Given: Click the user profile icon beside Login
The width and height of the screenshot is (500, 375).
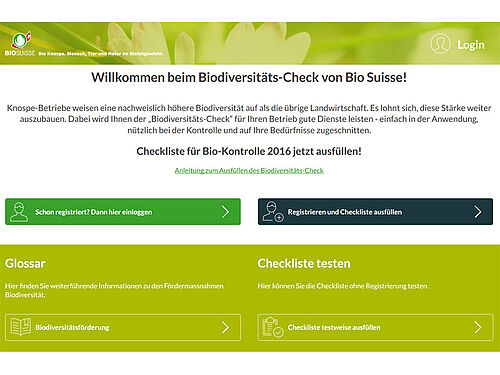Looking at the screenshot, I should pos(440,43).
